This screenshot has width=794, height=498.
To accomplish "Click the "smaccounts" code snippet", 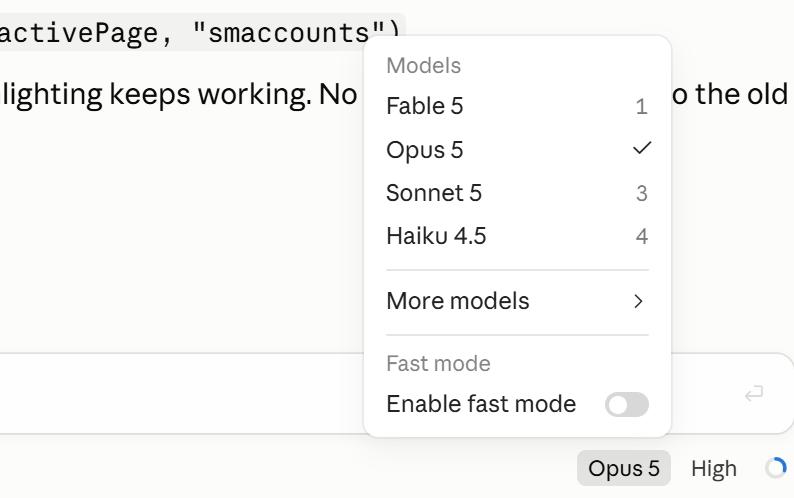I will tap(289, 33).
